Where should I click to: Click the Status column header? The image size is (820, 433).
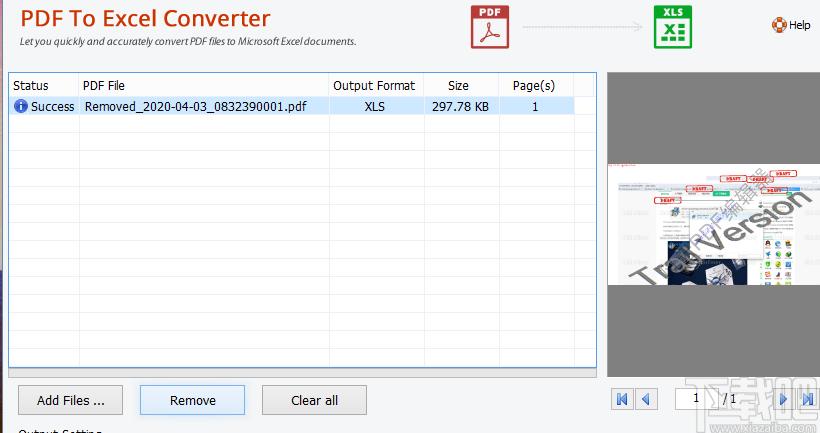pyautogui.click(x=43, y=85)
